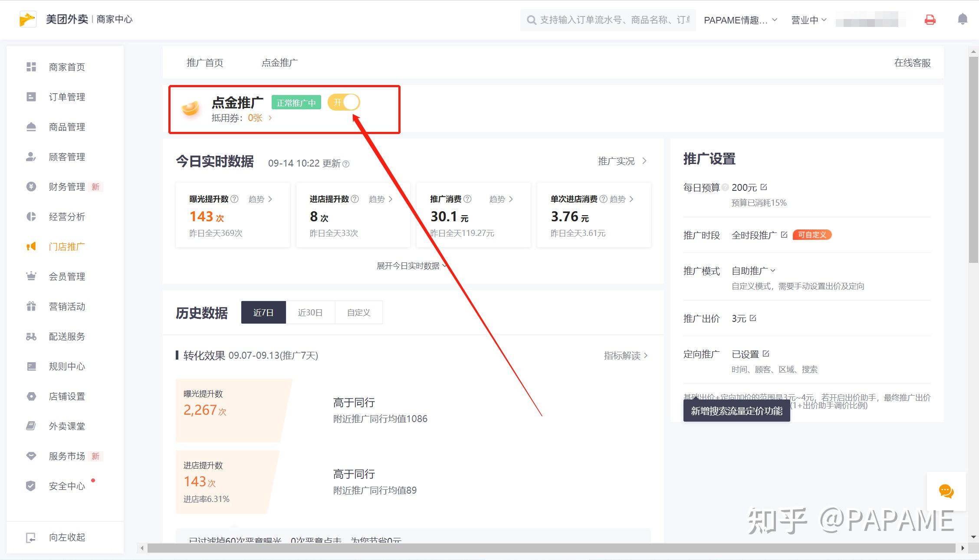Click the 门店推广 megaphone icon

tap(31, 246)
